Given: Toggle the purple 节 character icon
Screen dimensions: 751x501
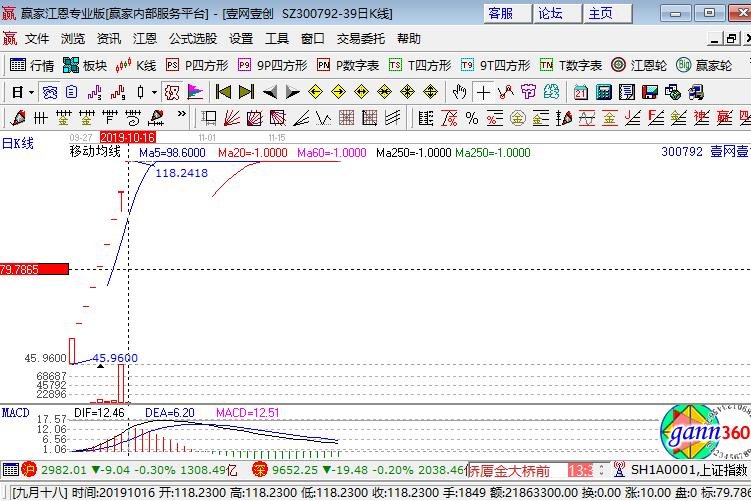Looking at the screenshot, I should coord(528,92).
